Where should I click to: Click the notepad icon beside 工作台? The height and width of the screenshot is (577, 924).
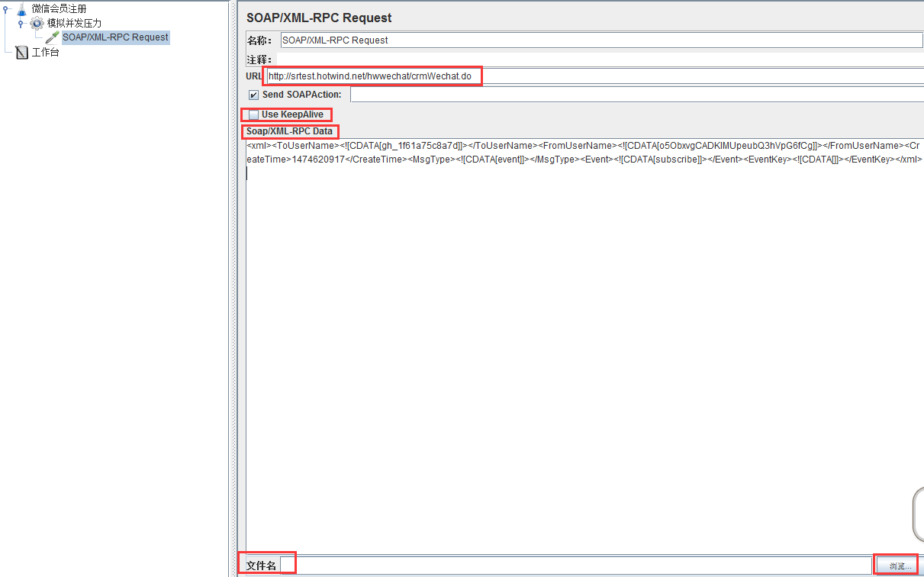21,51
